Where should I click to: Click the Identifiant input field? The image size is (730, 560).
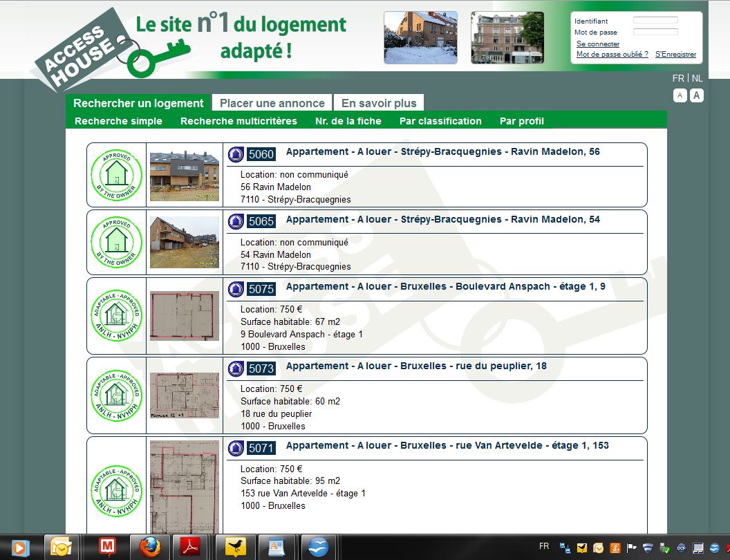coord(655,21)
